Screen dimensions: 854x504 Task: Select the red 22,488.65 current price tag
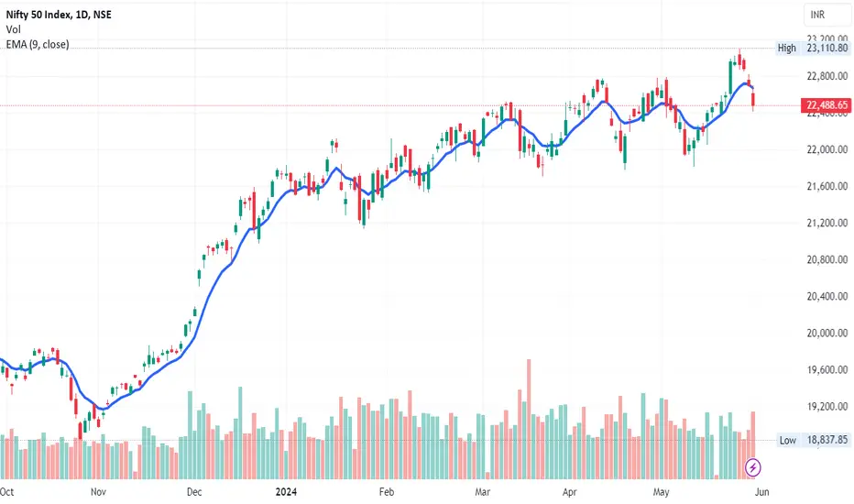coord(826,105)
